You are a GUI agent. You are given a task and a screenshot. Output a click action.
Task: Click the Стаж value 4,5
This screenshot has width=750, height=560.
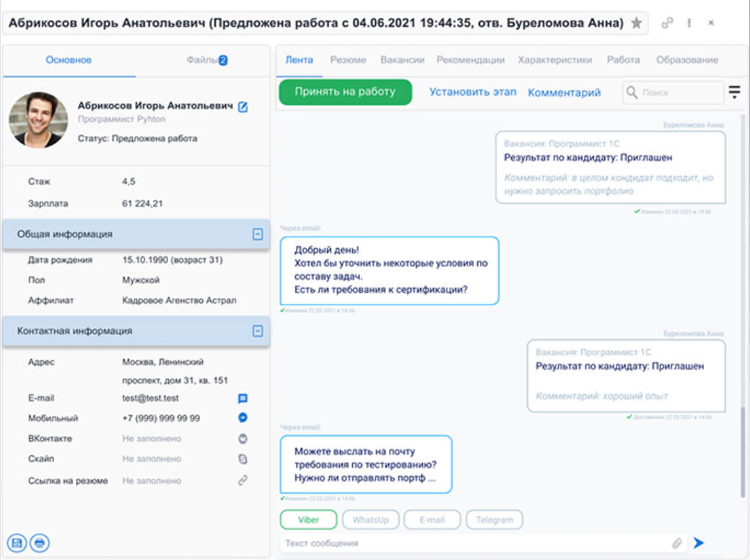[x=128, y=181]
